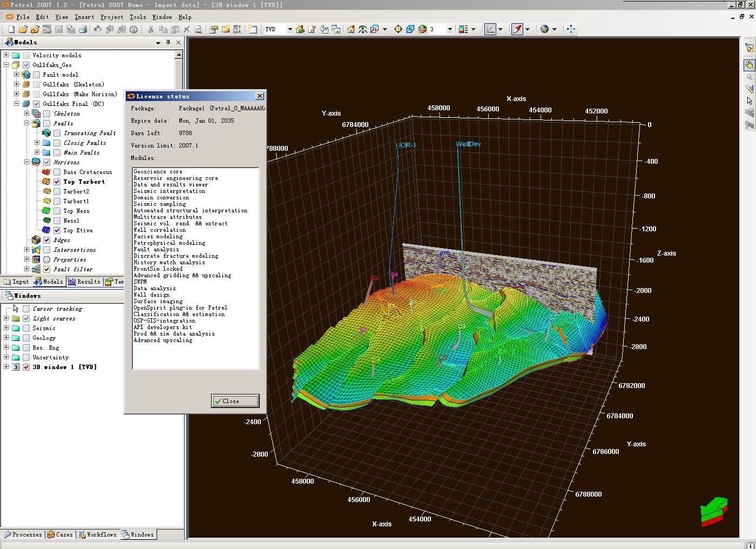The width and height of the screenshot is (756, 549).
Task: Expand the Velocity models tree node
Action: 6,55
